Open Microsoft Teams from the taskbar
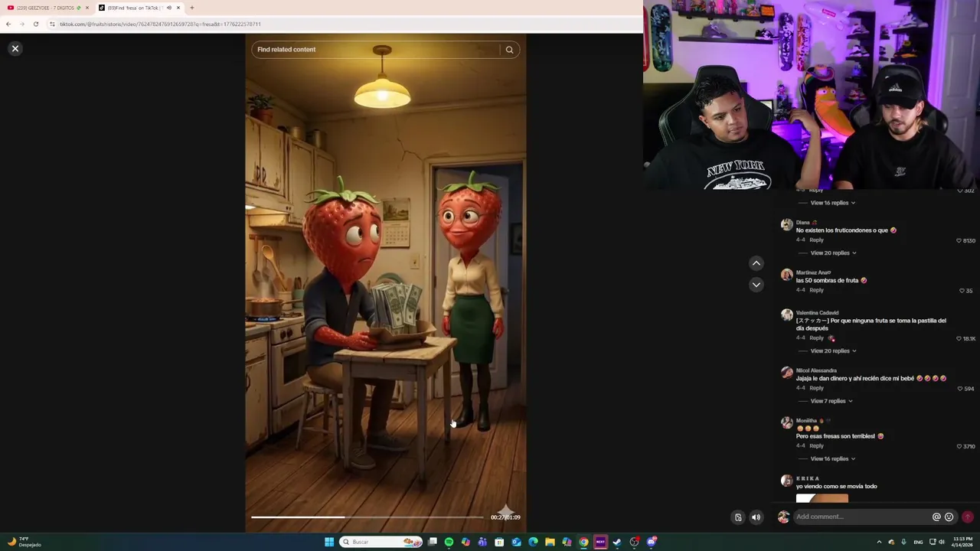The width and height of the screenshot is (980, 551). pyautogui.click(x=482, y=542)
